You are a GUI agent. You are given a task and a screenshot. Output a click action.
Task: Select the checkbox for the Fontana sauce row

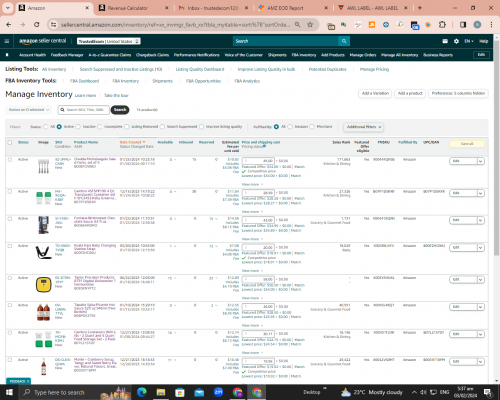click(10, 219)
